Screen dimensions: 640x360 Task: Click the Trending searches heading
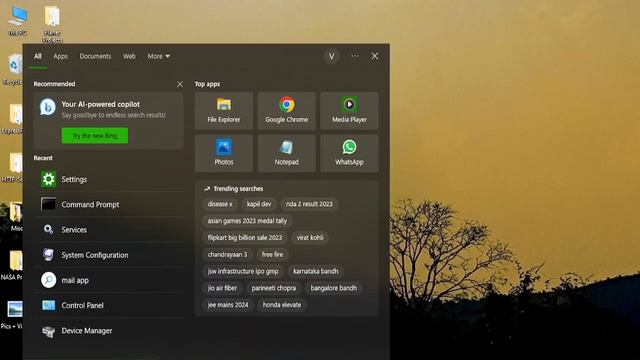[238, 189]
